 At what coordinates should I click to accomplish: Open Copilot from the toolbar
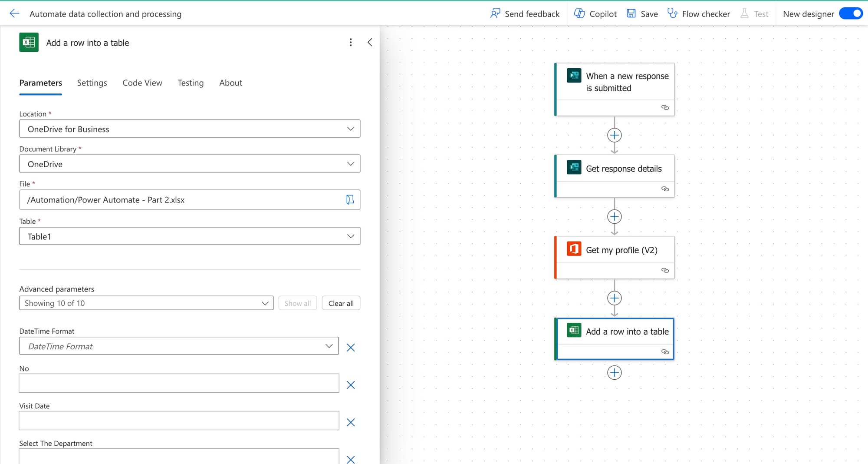(x=595, y=13)
